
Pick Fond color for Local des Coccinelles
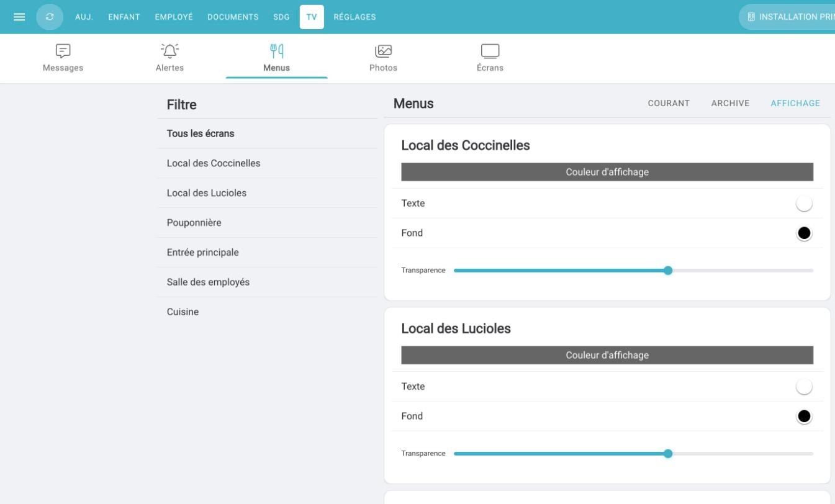click(x=804, y=233)
